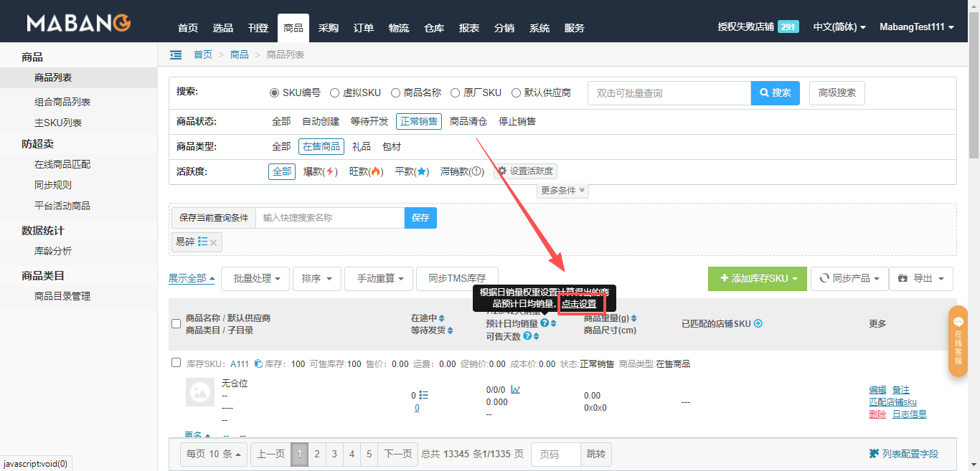Select the 虚拟SKU radio button
The width and height of the screenshot is (980, 471).
point(334,92)
